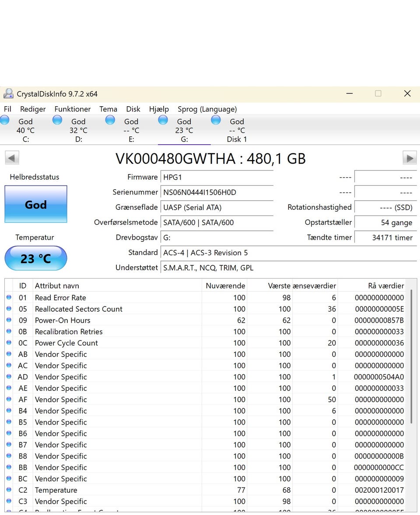
Task: Select drive E: status icon
Action: tap(110, 120)
